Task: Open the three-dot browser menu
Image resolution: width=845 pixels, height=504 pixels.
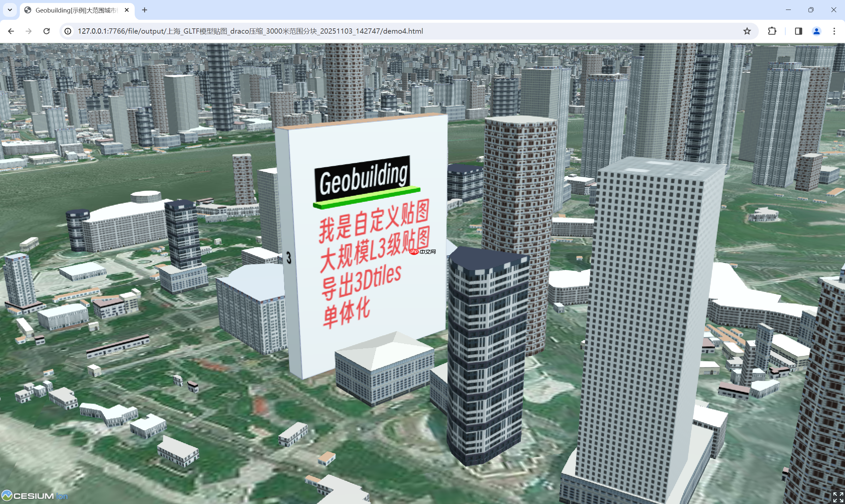Action: 834,31
